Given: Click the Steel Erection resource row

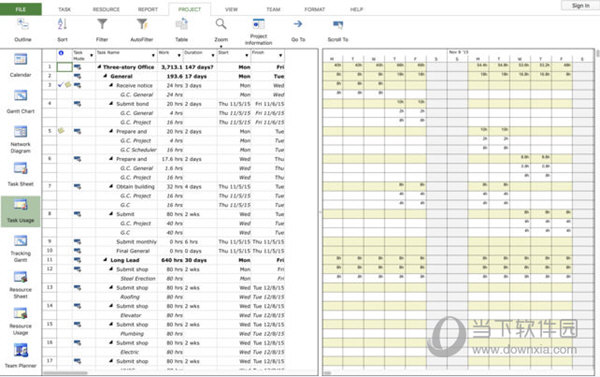Looking at the screenshot, I should click(x=138, y=278).
